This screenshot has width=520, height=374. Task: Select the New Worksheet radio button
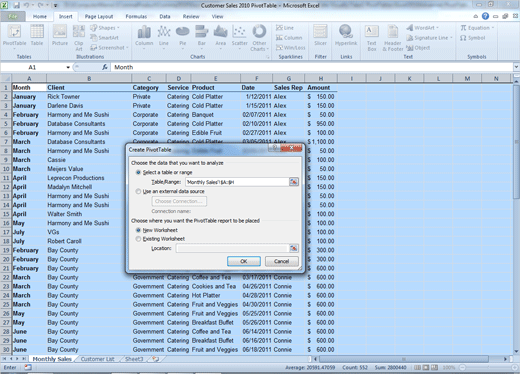[x=138, y=230]
